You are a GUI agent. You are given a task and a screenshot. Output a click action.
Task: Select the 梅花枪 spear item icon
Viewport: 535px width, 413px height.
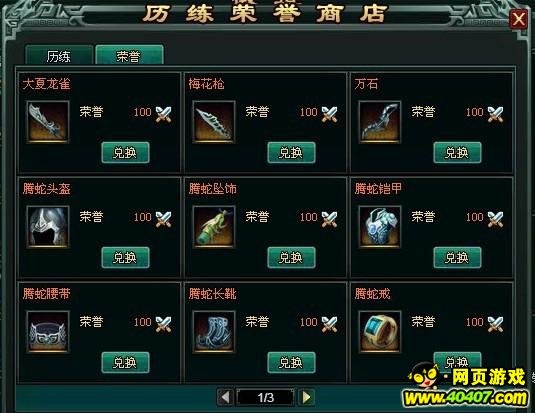[214, 122]
